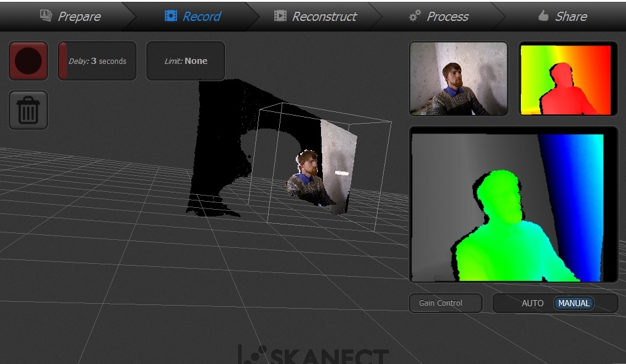Screen dimensions: 626x364
Task: Go to the Reconstruct tab
Action: (x=315, y=17)
